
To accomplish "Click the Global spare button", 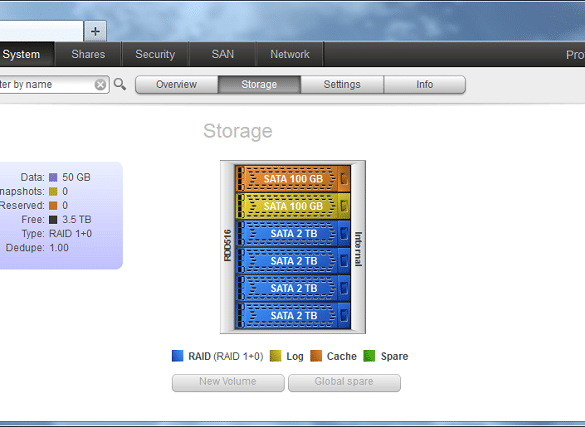I will point(344,382).
